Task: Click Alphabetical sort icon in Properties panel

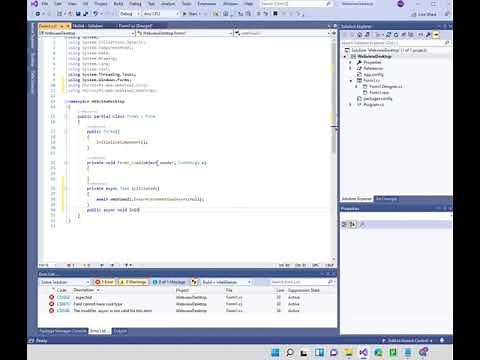Action: pos(352,224)
